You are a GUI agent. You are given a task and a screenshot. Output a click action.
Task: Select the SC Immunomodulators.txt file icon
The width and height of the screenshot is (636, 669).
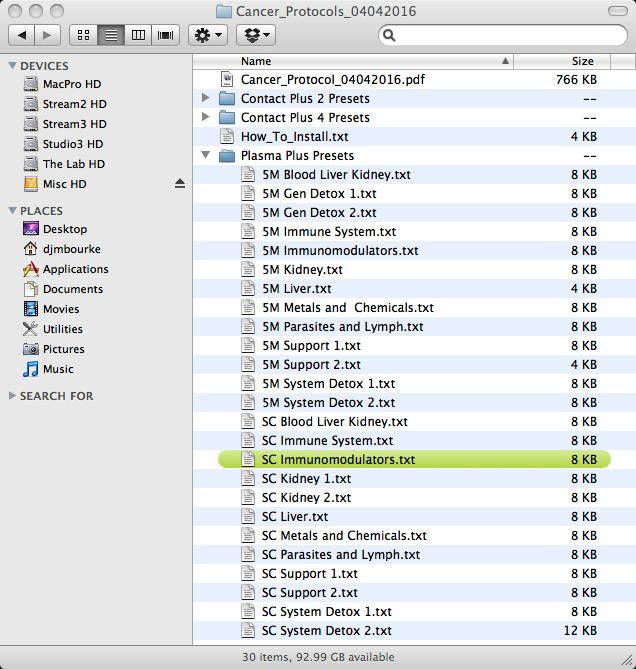(248, 460)
